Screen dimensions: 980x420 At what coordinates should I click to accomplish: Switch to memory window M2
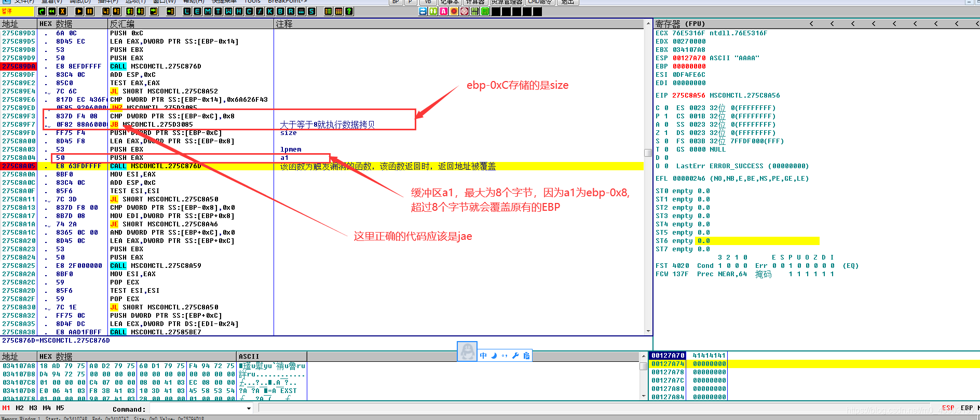(20, 408)
